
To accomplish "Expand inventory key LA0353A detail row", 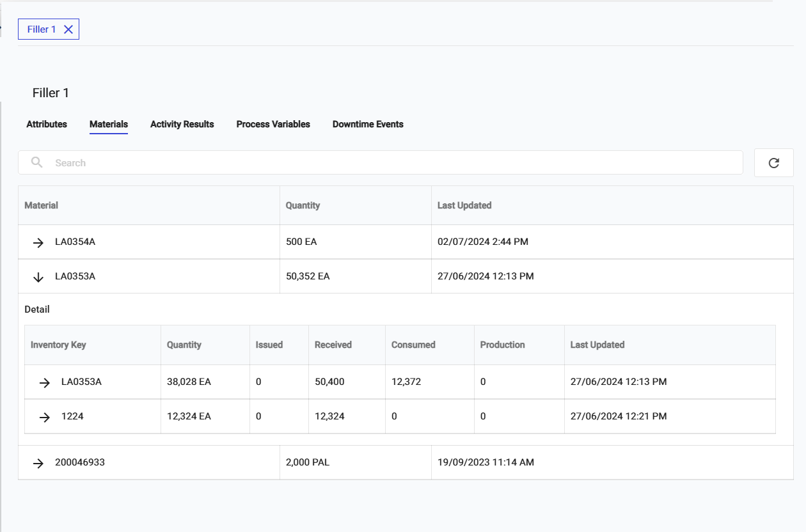I will 45,382.
